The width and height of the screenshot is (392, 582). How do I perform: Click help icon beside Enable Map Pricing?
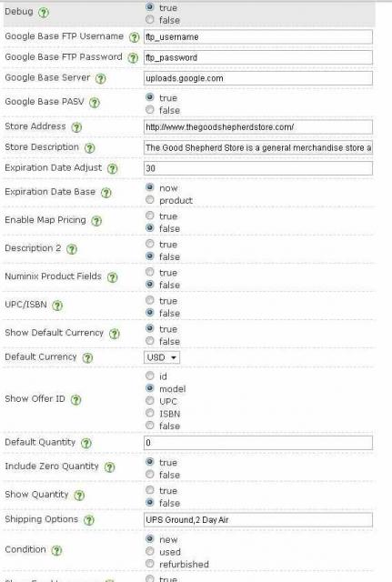(96, 221)
